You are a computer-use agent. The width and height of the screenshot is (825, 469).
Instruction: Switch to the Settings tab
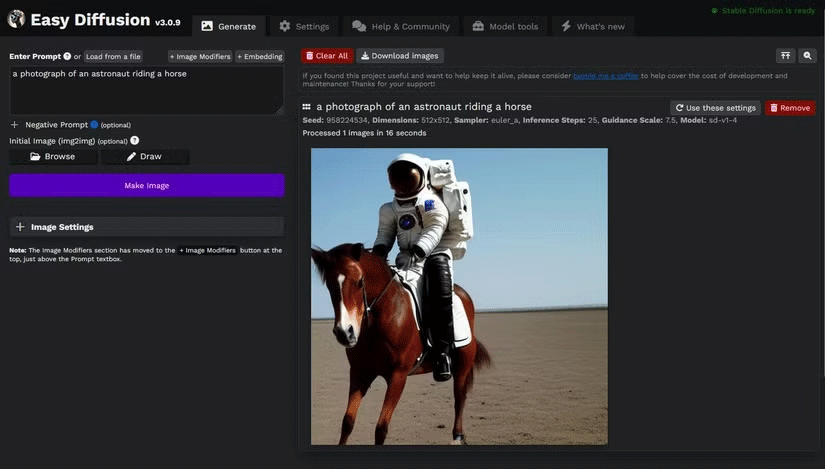point(304,26)
